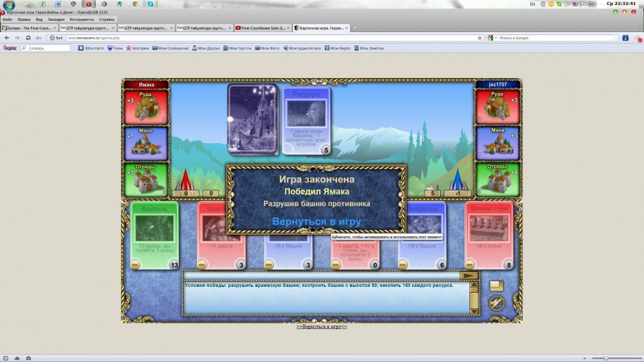Click the face-down deck card with castle

253,119
